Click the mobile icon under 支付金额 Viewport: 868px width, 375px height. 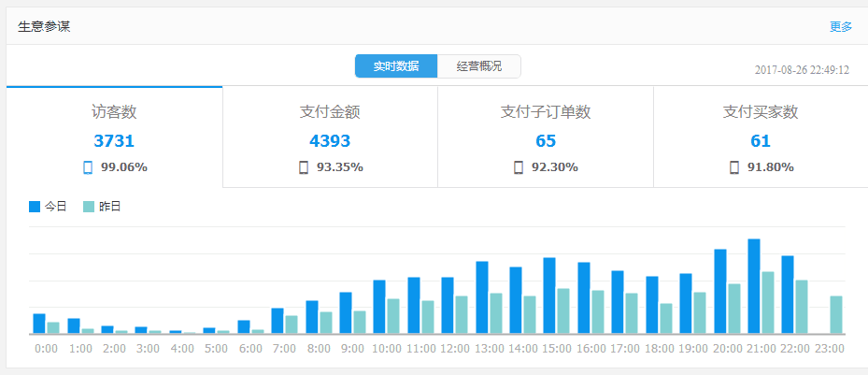click(x=304, y=167)
